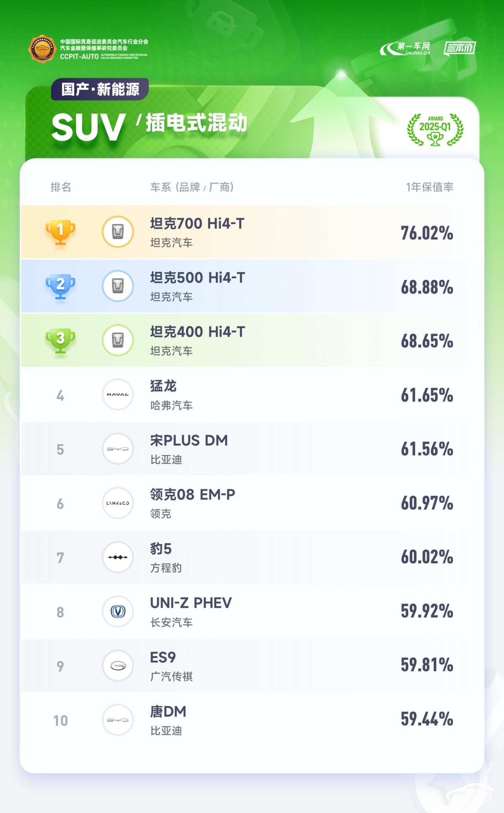Click the BYD logo beside 宋PLUS DM
This screenshot has height=813, width=504.
pyautogui.click(x=118, y=449)
